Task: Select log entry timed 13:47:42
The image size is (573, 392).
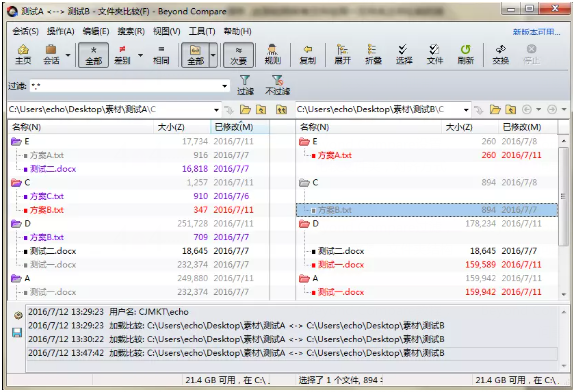Action: pos(292,353)
